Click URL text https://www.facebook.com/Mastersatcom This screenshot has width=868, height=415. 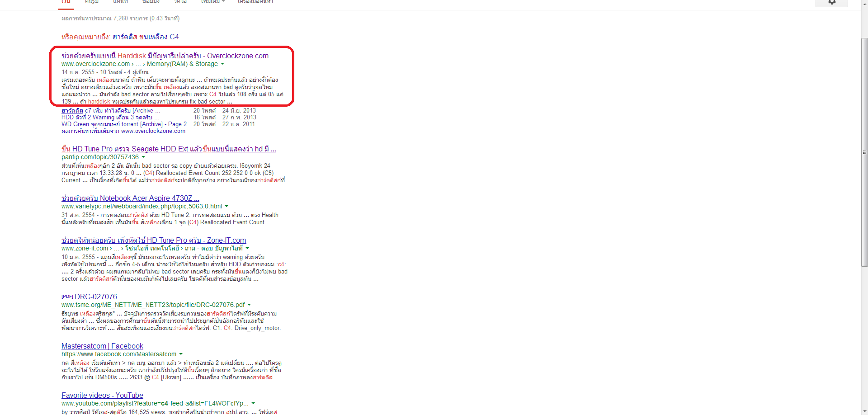[119, 354]
